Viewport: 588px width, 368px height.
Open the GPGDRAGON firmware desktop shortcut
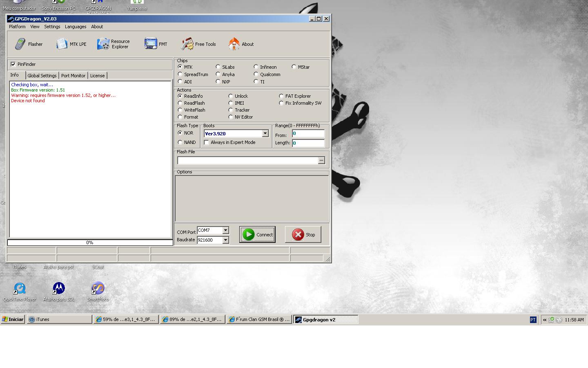(98, 7)
